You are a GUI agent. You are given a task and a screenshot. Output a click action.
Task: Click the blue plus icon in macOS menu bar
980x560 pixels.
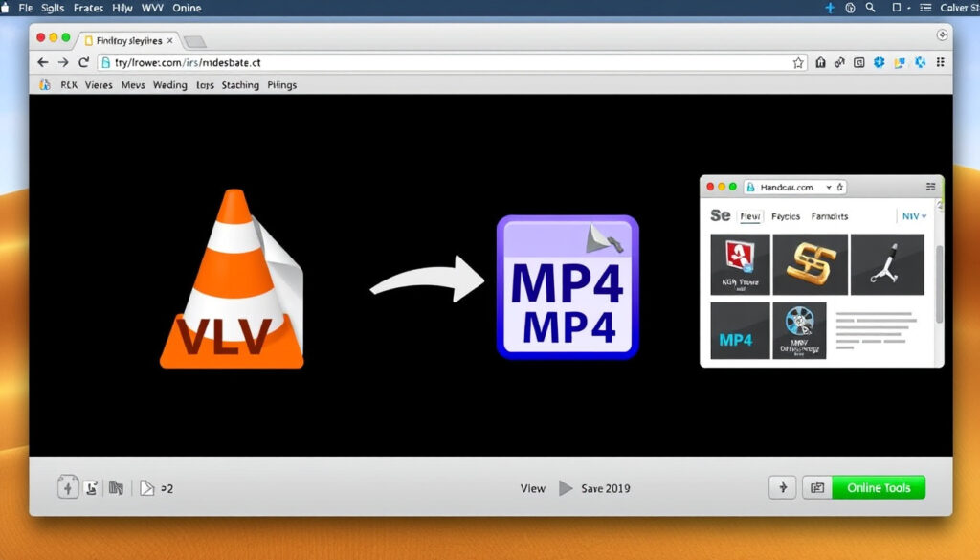[830, 8]
